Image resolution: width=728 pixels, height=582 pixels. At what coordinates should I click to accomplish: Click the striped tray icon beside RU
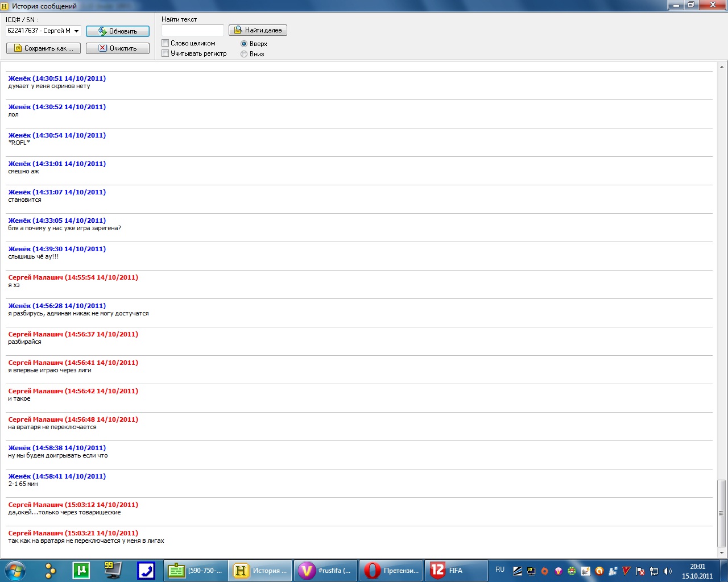pos(518,571)
